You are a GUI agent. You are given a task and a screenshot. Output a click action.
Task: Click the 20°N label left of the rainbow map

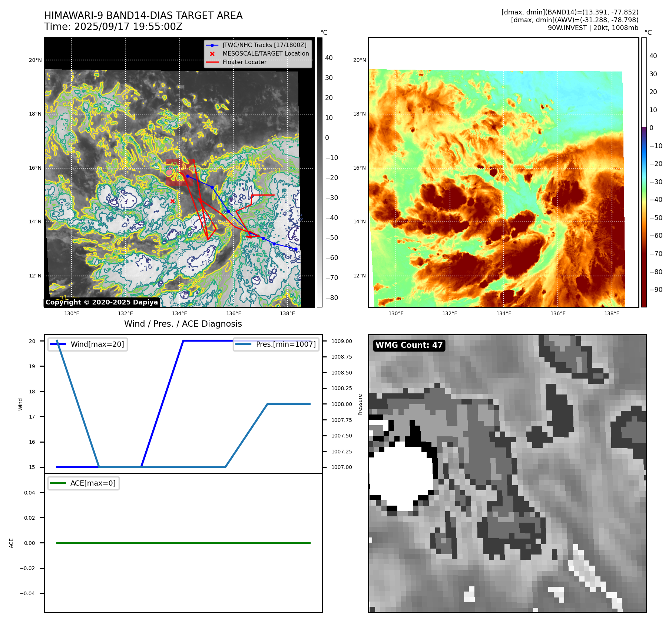pyautogui.click(x=360, y=60)
